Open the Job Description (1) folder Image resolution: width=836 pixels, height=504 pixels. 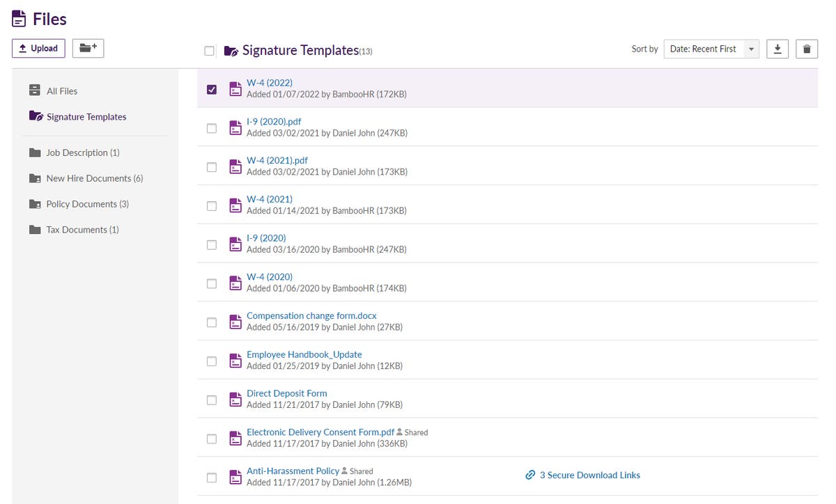(x=83, y=152)
